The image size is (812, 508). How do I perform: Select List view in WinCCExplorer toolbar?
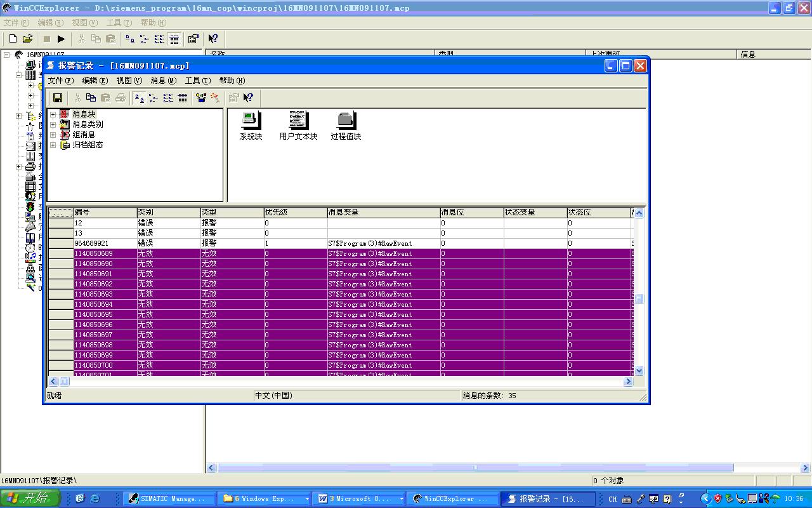point(159,39)
